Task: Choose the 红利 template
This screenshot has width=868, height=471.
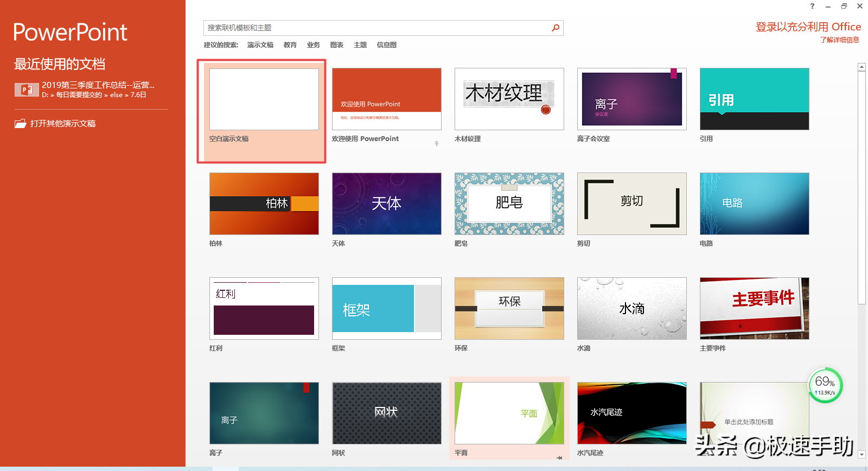Action: 264,309
